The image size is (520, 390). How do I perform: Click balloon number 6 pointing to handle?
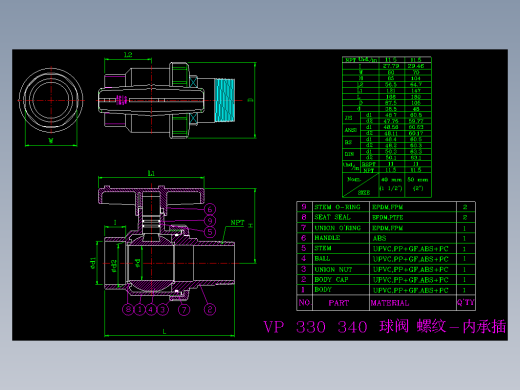tap(210, 209)
